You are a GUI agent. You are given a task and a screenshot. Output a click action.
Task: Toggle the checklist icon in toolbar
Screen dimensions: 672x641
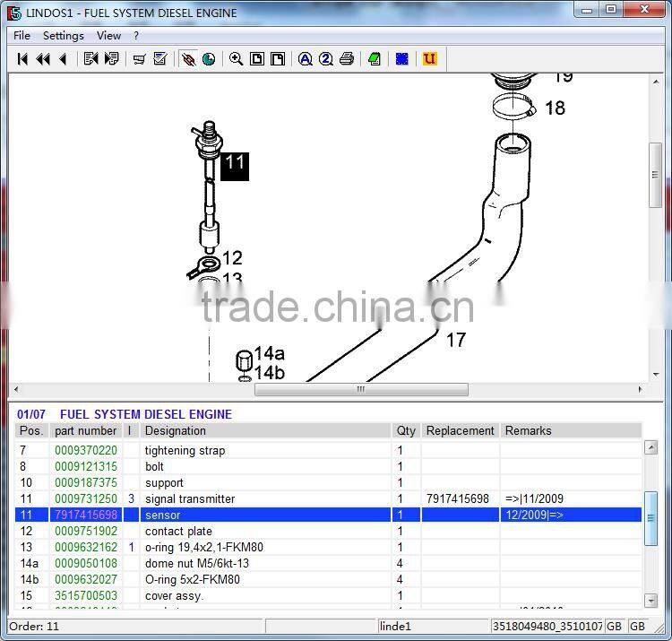tap(160, 59)
